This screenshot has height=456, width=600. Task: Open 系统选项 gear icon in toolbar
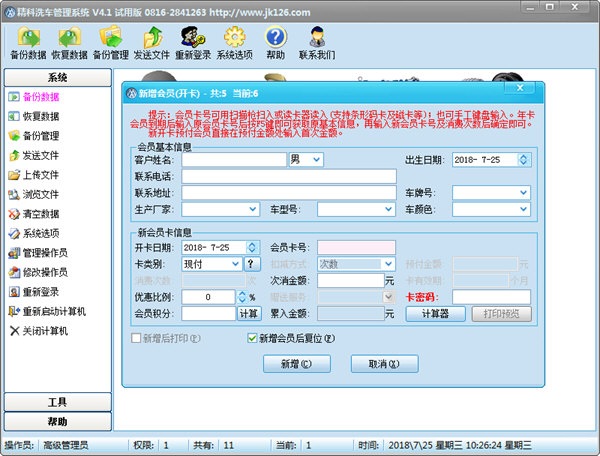tap(235, 43)
